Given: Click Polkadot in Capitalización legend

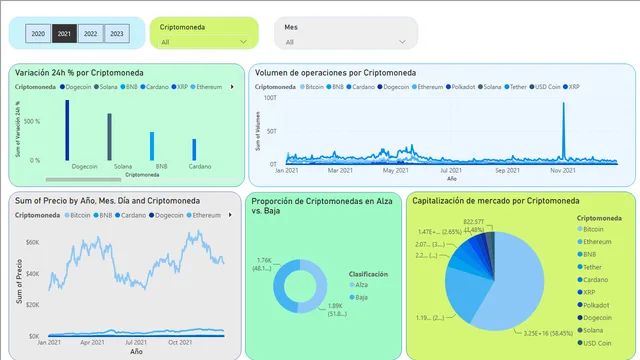Looking at the screenshot, I should [x=593, y=305].
